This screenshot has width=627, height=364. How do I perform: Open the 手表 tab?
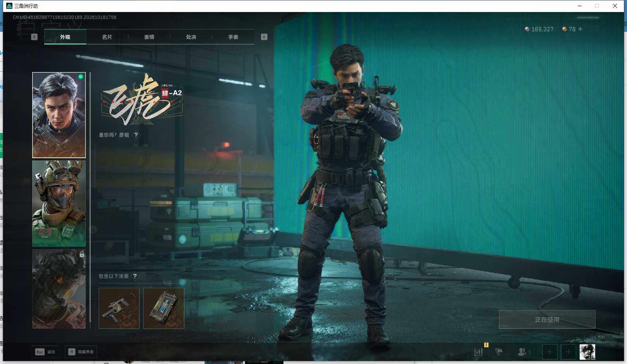coord(233,37)
